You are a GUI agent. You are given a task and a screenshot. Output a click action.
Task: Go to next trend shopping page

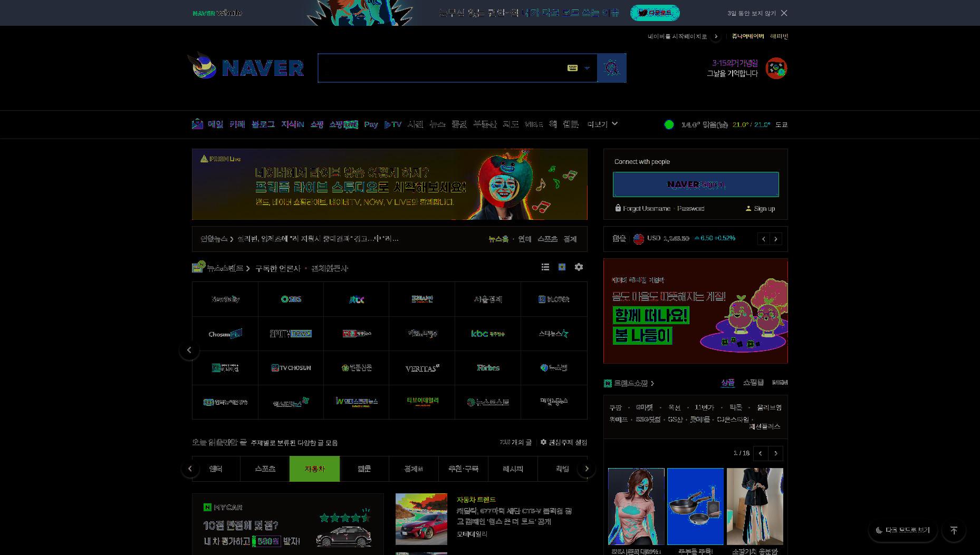pyautogui.click(x=775, y=453)
